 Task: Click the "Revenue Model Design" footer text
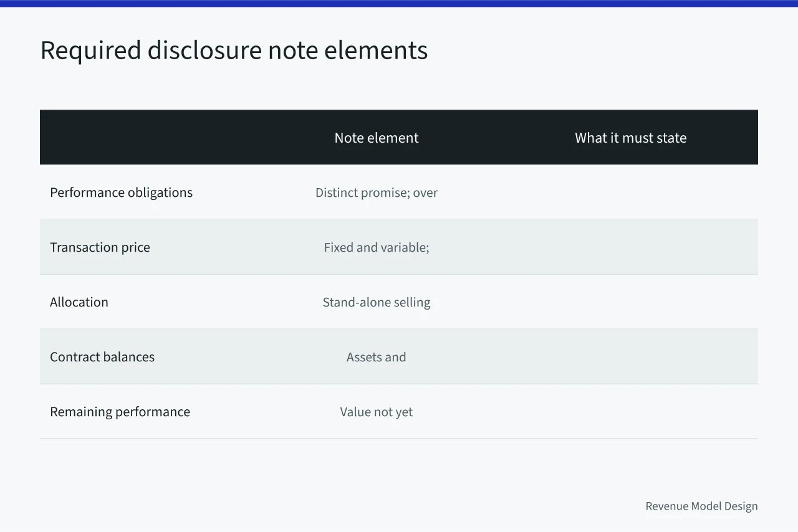point(701,506)
